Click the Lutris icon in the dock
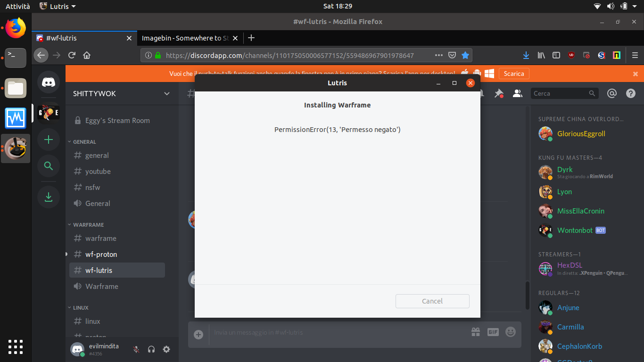The image size is (644, 362). (16, 148)
